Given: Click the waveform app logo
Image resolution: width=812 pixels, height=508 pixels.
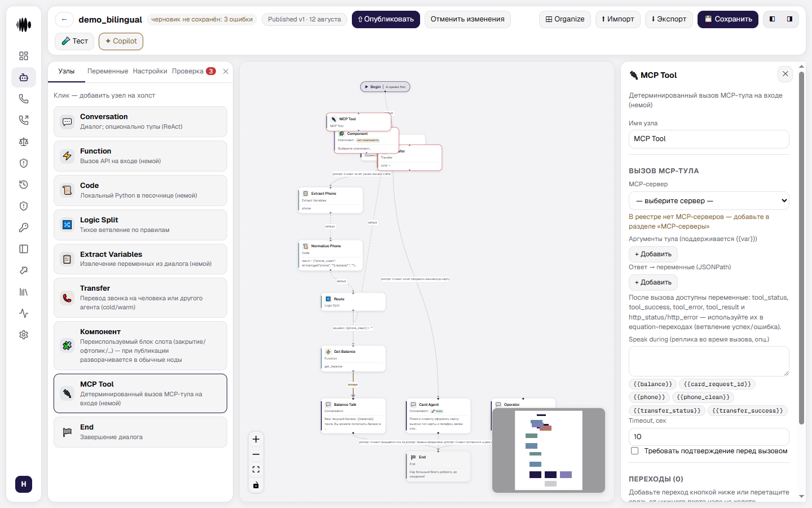Looking at the screenshot, I should (x=24, y=25).
